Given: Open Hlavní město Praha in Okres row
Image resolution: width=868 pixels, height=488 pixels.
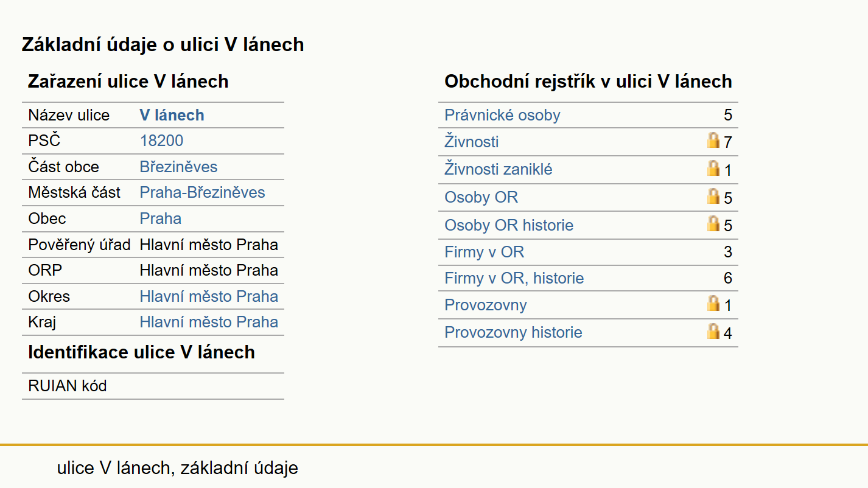Looking at the screenshot, I should tap(209, 296).
